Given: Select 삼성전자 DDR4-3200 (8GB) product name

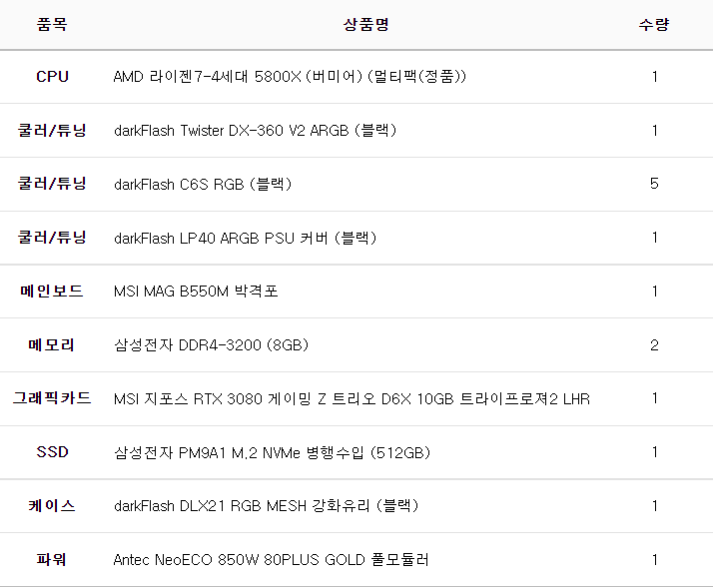Looking at the screenshot, I should click(x=211, y=345).
